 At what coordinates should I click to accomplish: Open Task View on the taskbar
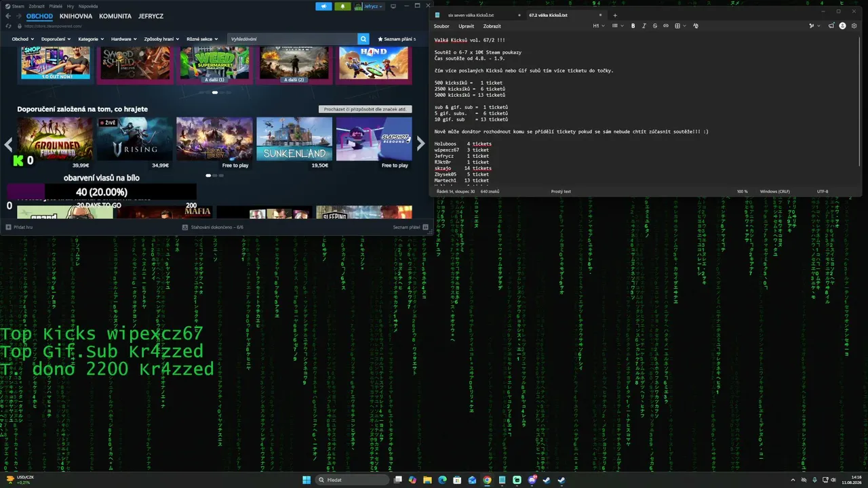click(398, 480)
